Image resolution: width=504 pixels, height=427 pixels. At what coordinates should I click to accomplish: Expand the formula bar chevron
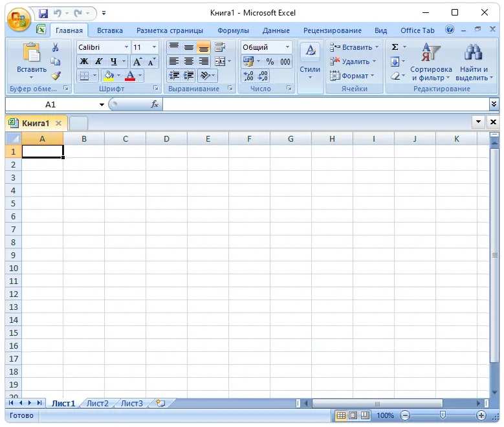(x=494, y=104)
